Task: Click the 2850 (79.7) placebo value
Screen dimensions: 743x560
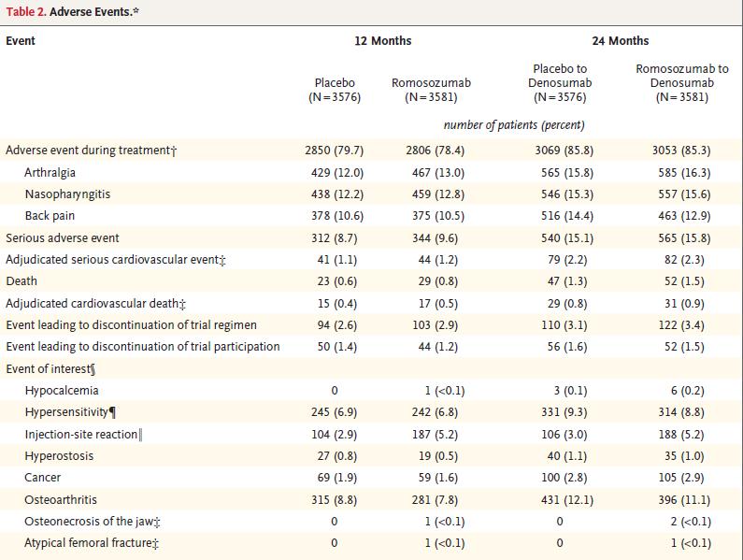Action: 334,151
